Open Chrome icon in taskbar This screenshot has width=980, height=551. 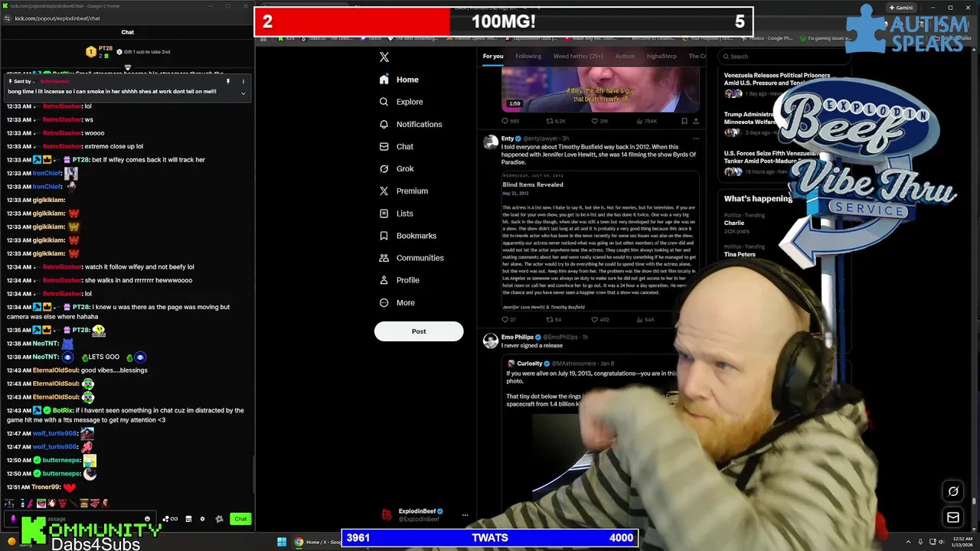tap(299, 542)
